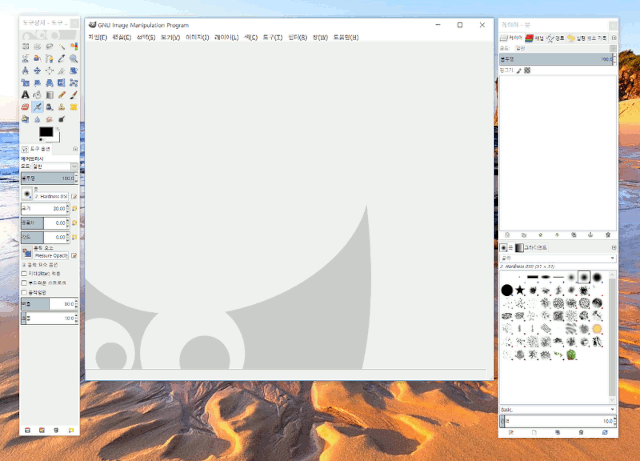The height and width of the screenshot is (461, 640).
Task: Open the brush tag filter dropdown
Action: pyautogui.click(x=612, y=257)
